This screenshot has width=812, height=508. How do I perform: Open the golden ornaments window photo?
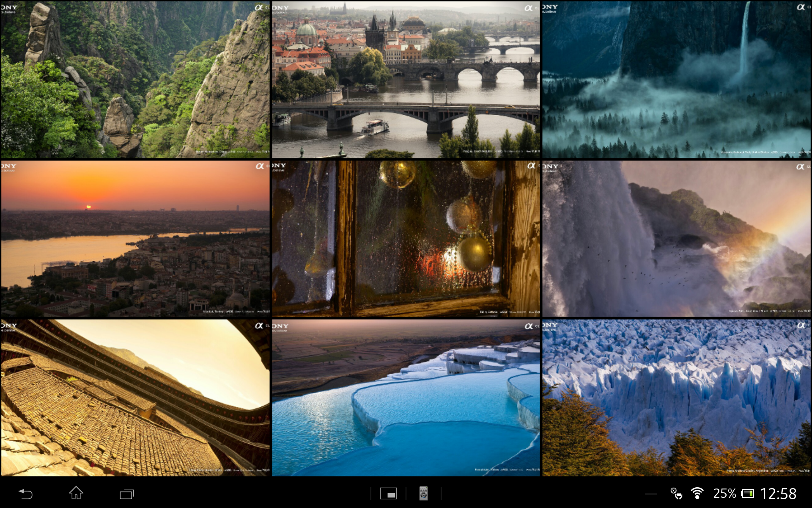click(406, 239)
